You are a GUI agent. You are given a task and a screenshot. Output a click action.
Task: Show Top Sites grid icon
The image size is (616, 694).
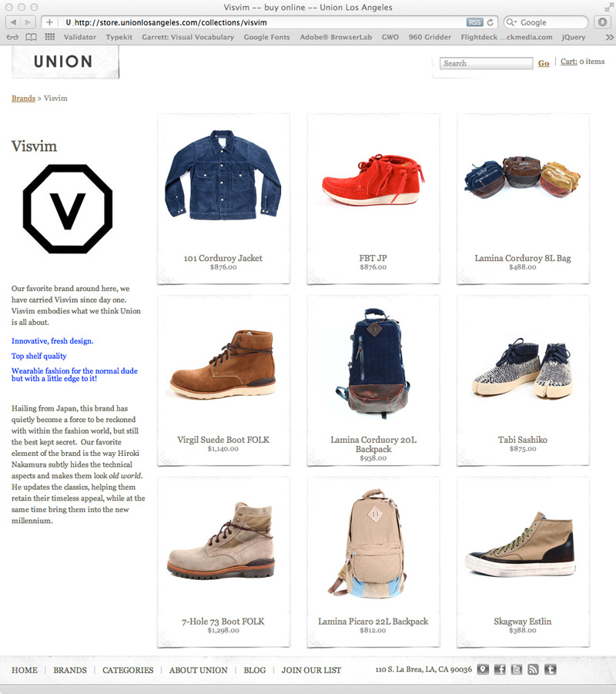pyautogui.click(x=50, y=37)
